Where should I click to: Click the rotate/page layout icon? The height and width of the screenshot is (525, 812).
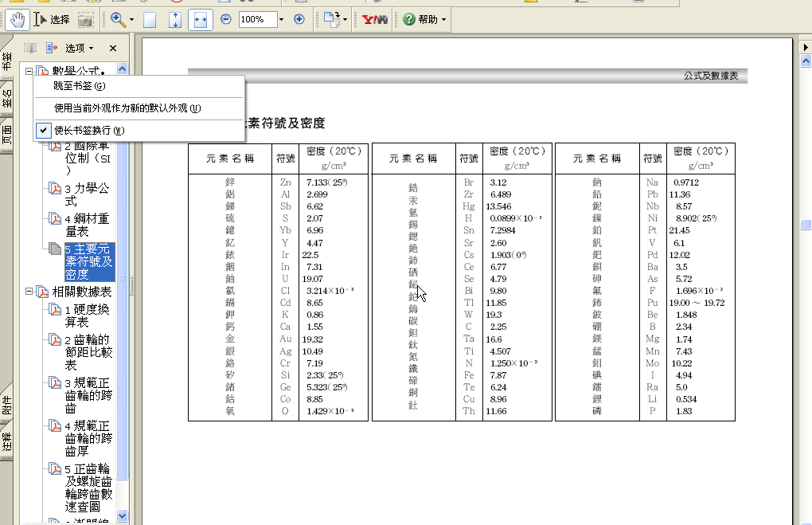click(331, 20)
